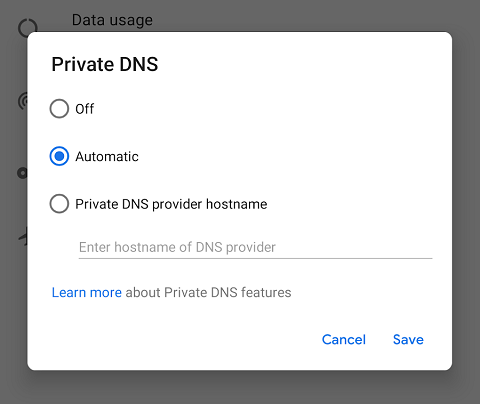This screenshot has width=480, height=404.
Task: Click the underline beneath hostname placeholder
Action: (255, 258)
